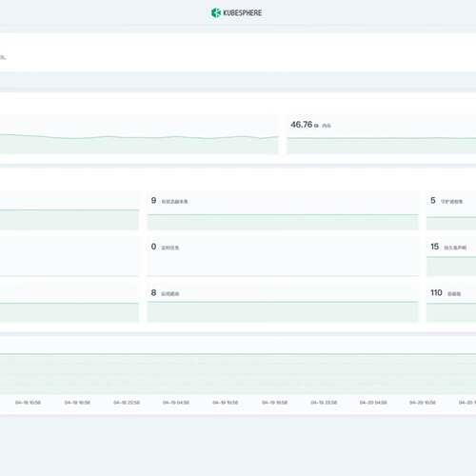The image size is (476, 476).
Task: Open the 46.76 memory usage card
Action: pyautogui.click(x=382, y=134)
